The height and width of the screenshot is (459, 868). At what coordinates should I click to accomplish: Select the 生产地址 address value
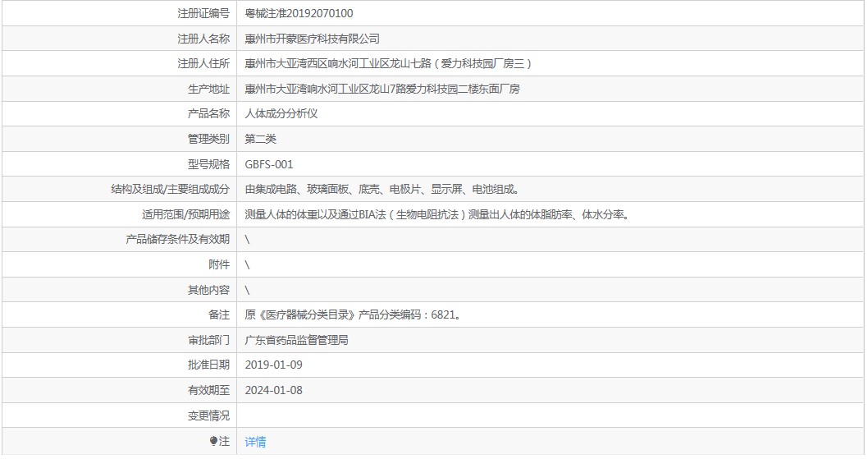382,90
